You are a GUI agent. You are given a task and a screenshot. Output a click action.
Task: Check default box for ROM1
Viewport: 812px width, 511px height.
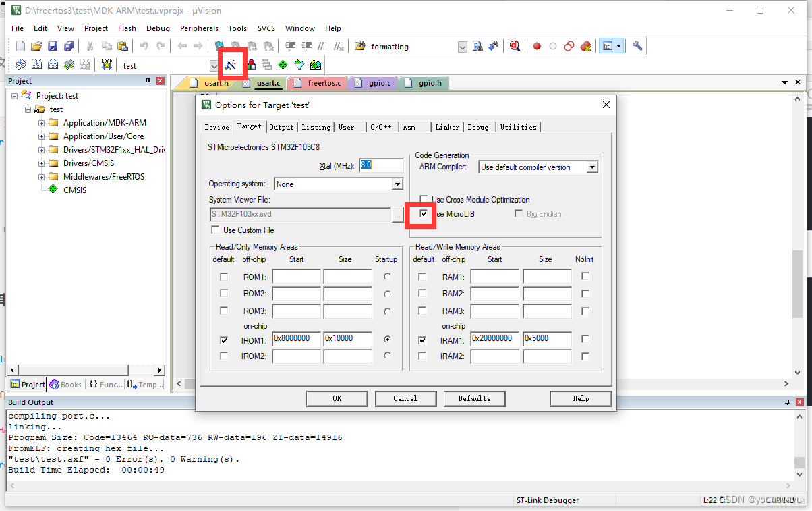[x=224, y=277]
